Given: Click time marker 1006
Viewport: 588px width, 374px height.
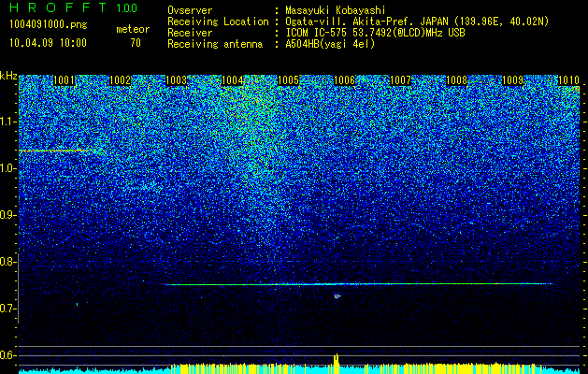Looking at the screenshot, I should tap(344, 80).
